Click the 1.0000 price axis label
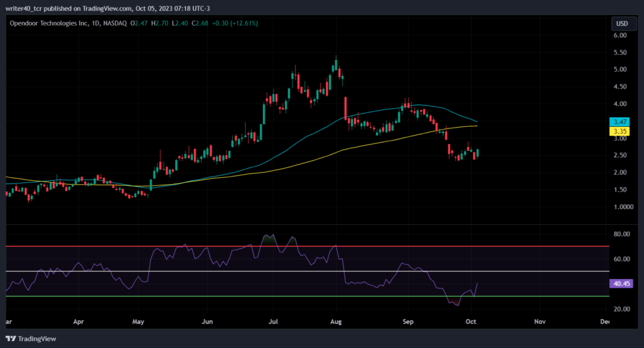The image size is (644, 348). [623, 207]
